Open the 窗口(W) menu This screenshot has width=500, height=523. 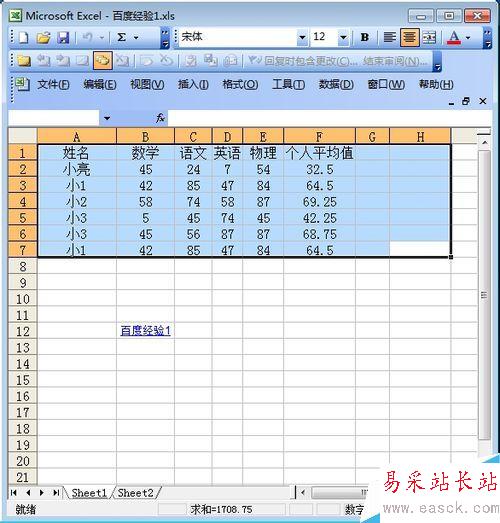[386, 85]
